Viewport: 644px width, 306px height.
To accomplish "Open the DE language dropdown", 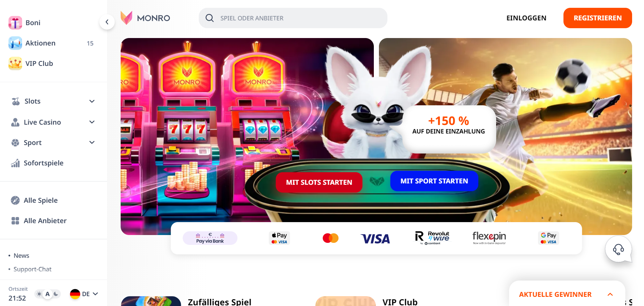I will (84, 294).
